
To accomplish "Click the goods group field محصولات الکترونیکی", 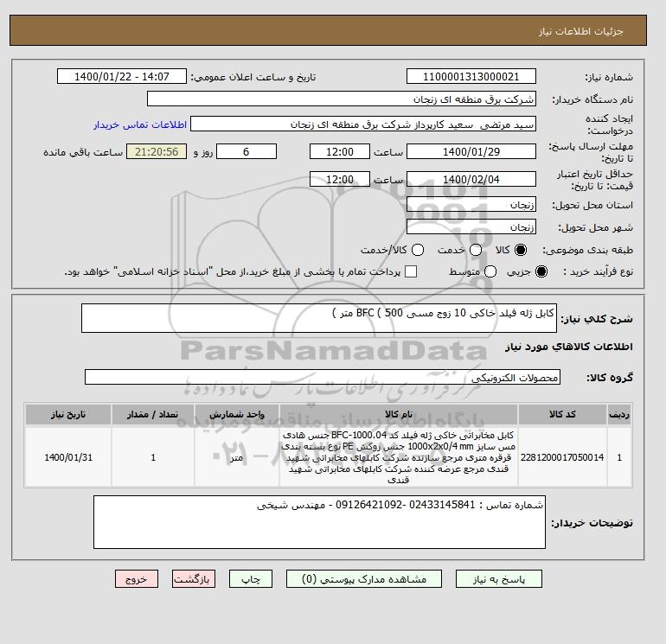I will pyautogui.click(x=323, y=377).
